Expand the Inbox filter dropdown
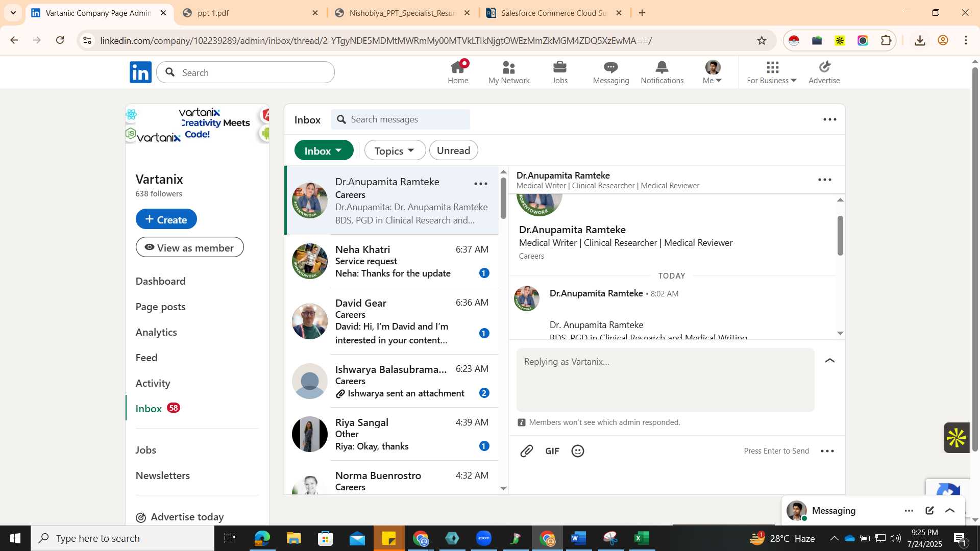Screen dimensions: 980x551 tap(324, 151)
